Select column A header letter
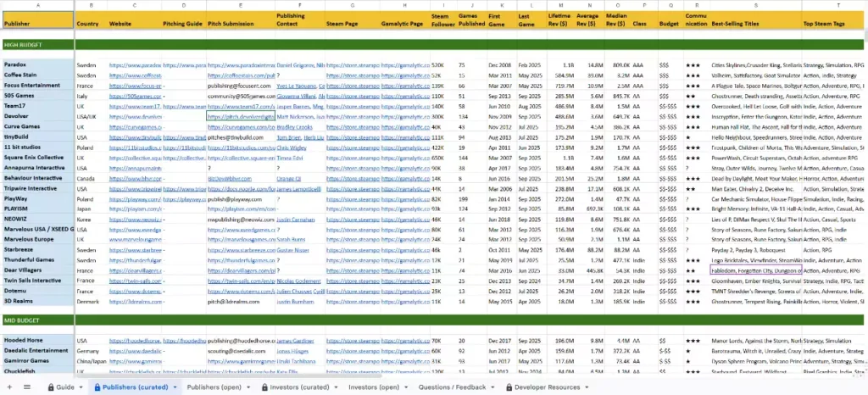This screenshot has width=868, height=395. [37, 5]
